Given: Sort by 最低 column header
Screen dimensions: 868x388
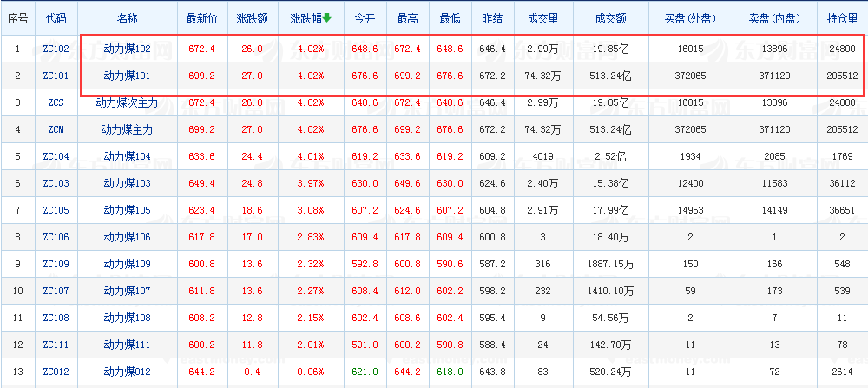Looking at the screenshot, I should 450,18.
